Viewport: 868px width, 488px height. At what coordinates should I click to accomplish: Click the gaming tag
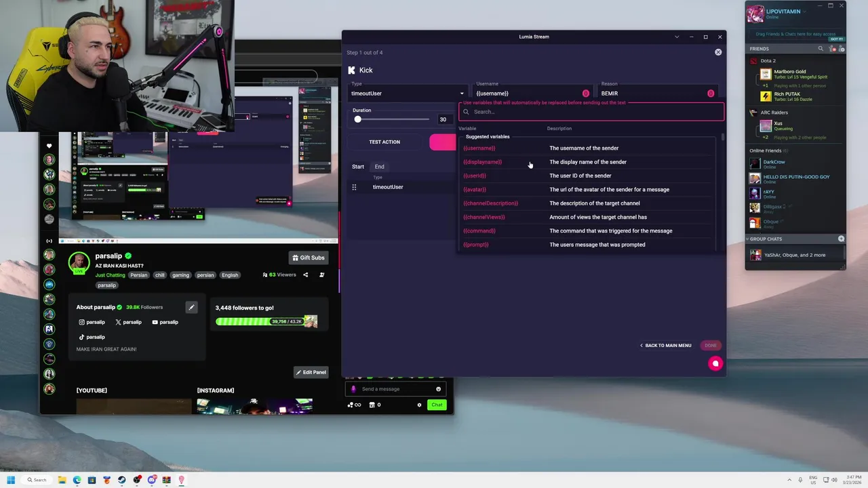pyautogui.click(x=180, y=275)
